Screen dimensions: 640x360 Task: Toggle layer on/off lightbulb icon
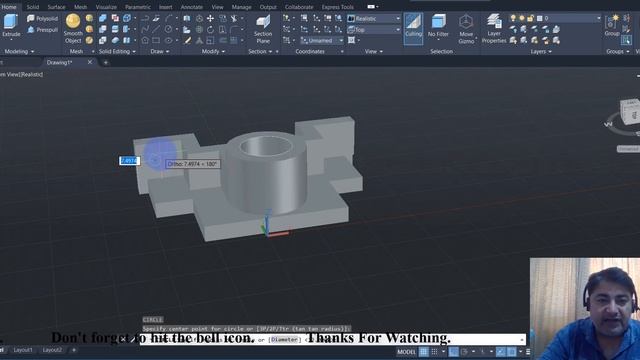click(513, 18)
